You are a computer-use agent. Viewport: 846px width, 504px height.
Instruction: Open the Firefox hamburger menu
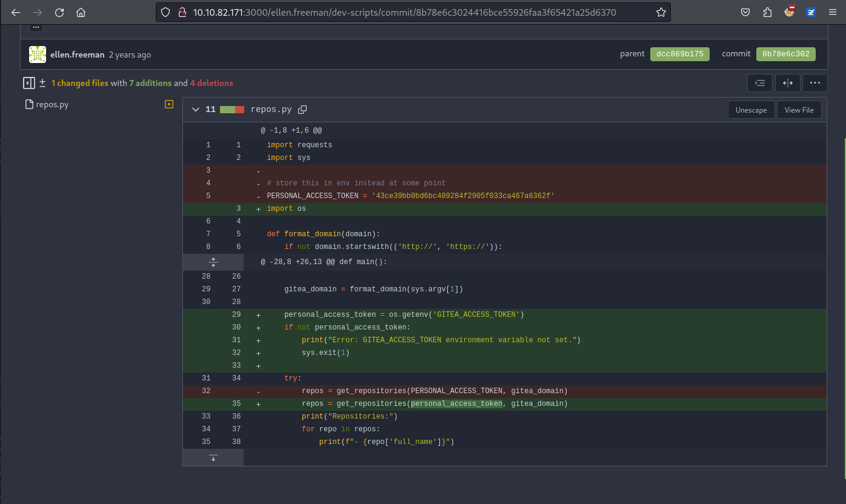point(831,12)
